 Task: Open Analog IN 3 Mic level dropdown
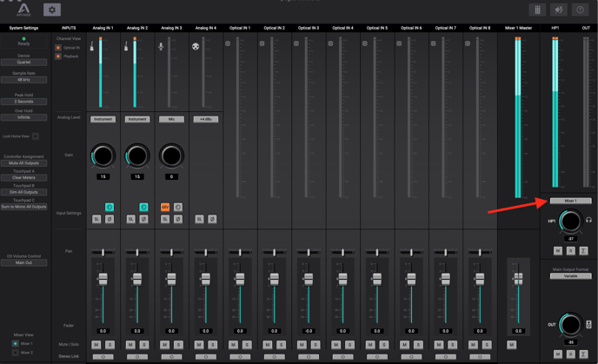171,119
